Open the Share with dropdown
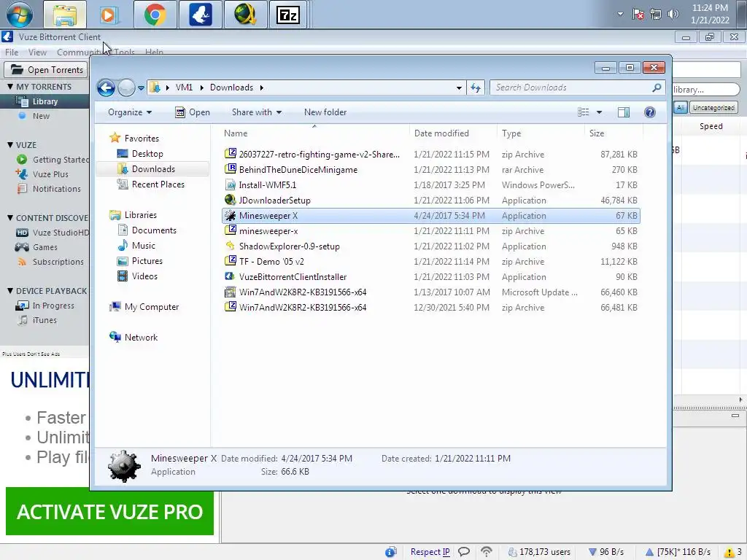Image resolution: width=747 pixels, height=560 pixels. click(x=257, y=112)
